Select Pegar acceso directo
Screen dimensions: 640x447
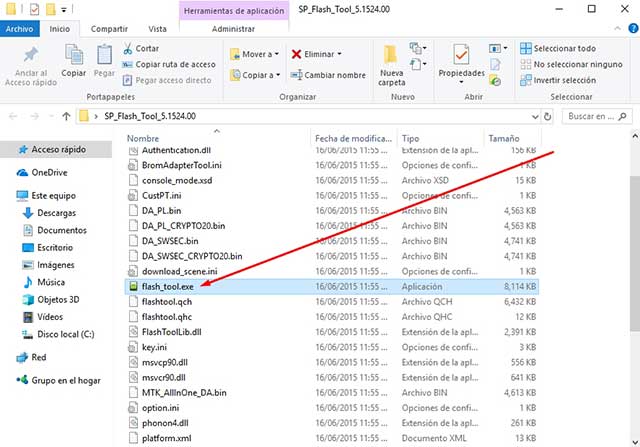click(167, 80)
